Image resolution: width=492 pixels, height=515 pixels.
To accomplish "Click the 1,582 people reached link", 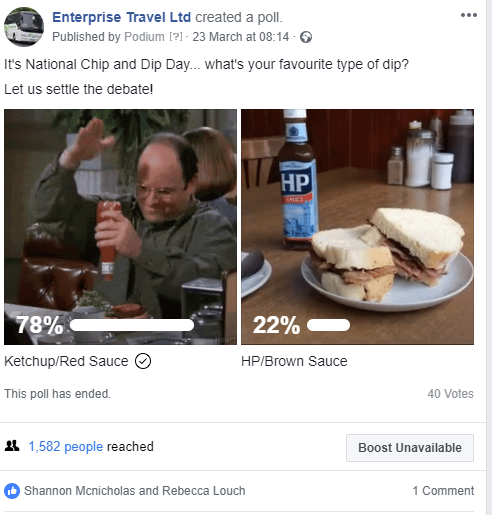I will pos(66,446).
